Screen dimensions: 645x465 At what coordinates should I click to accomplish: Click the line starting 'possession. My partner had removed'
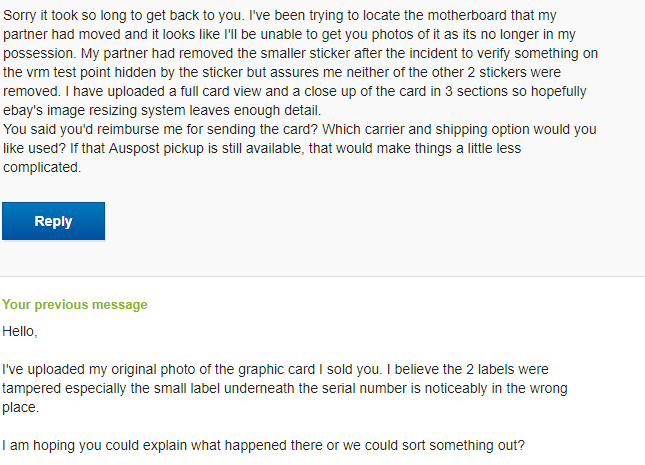click(x=300, y=53)
